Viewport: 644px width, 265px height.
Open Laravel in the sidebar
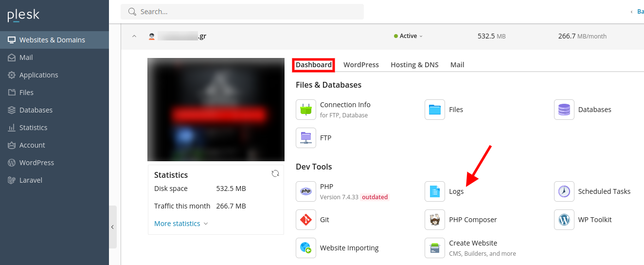(31, 180)
